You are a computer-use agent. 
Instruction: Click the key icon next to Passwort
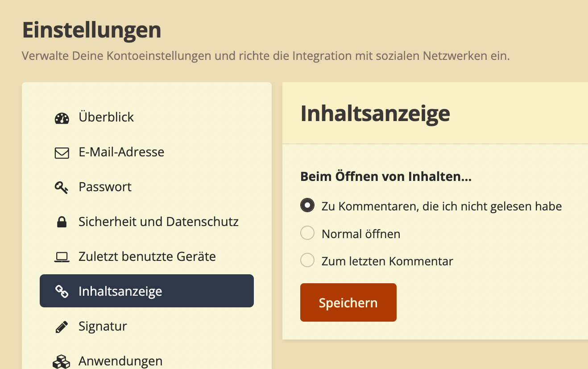[62, 188]
